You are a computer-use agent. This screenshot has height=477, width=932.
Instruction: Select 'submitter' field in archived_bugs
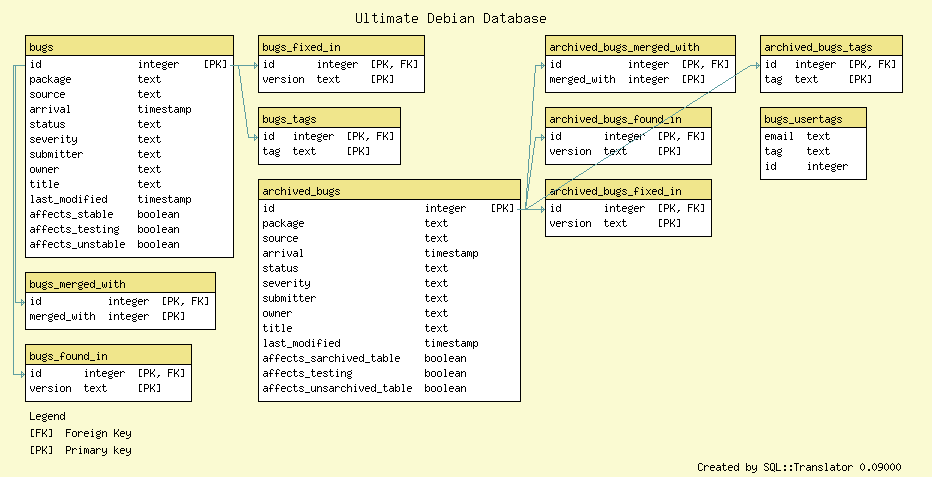pos(289,298)
